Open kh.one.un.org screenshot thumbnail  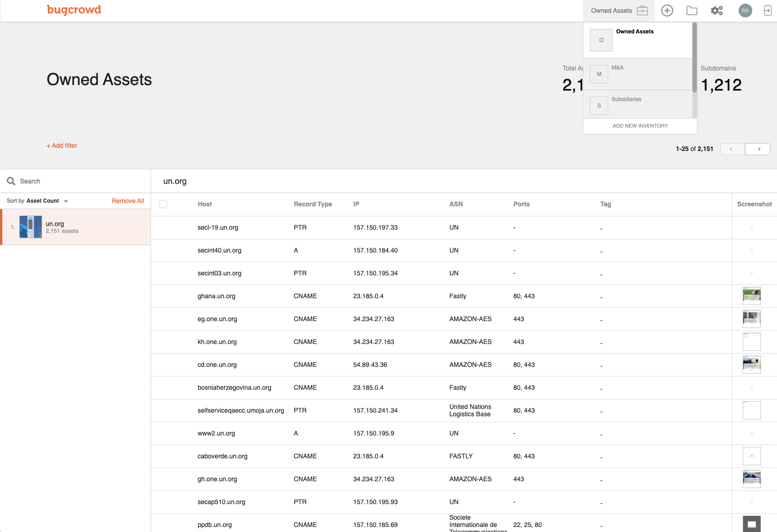pyautogui.click(x=751, y=342)
